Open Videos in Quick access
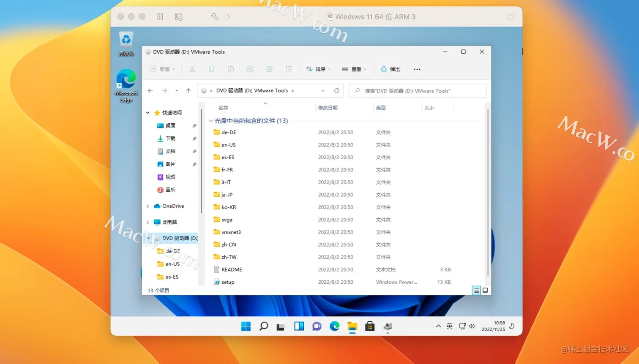The height and width of the screenshot is (364, 639). click(170, 177)
